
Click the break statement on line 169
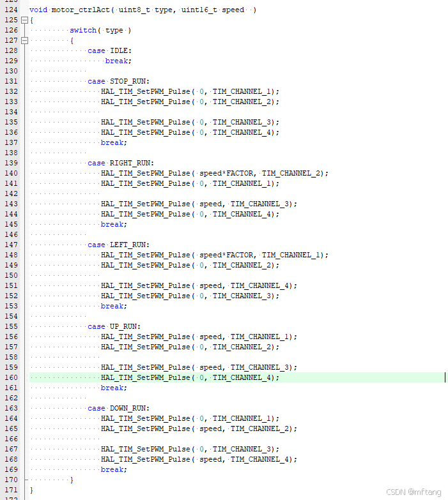coord(114,469)
